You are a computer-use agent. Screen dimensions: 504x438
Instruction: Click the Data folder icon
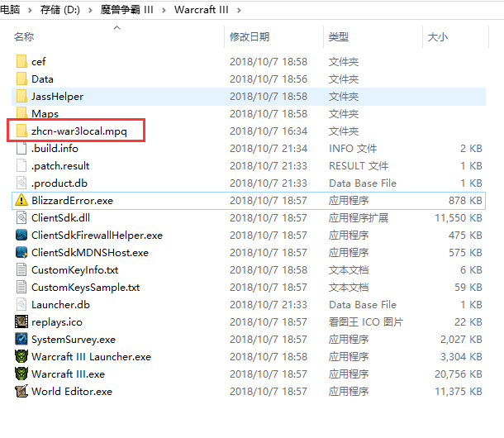coord(21,79)
